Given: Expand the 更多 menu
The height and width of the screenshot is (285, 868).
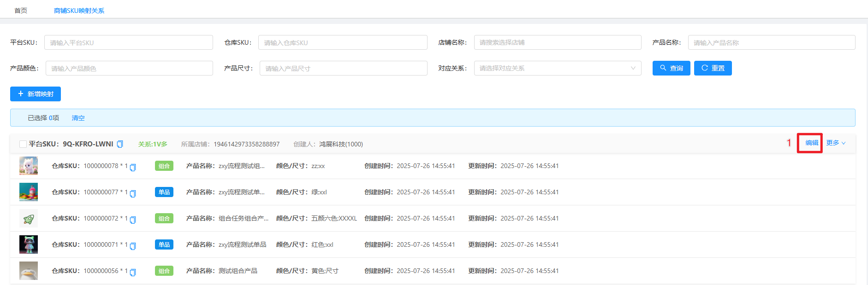Looking at the screenshot, I should pos(835,143).
